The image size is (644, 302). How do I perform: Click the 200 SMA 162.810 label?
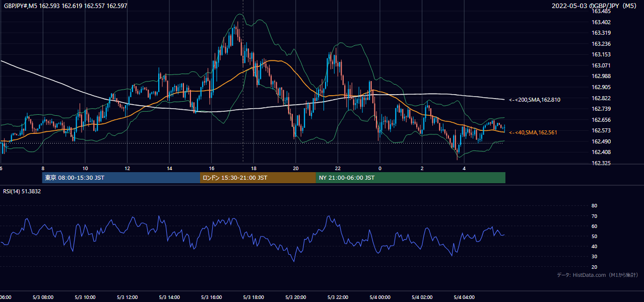(x=535, y=100)
